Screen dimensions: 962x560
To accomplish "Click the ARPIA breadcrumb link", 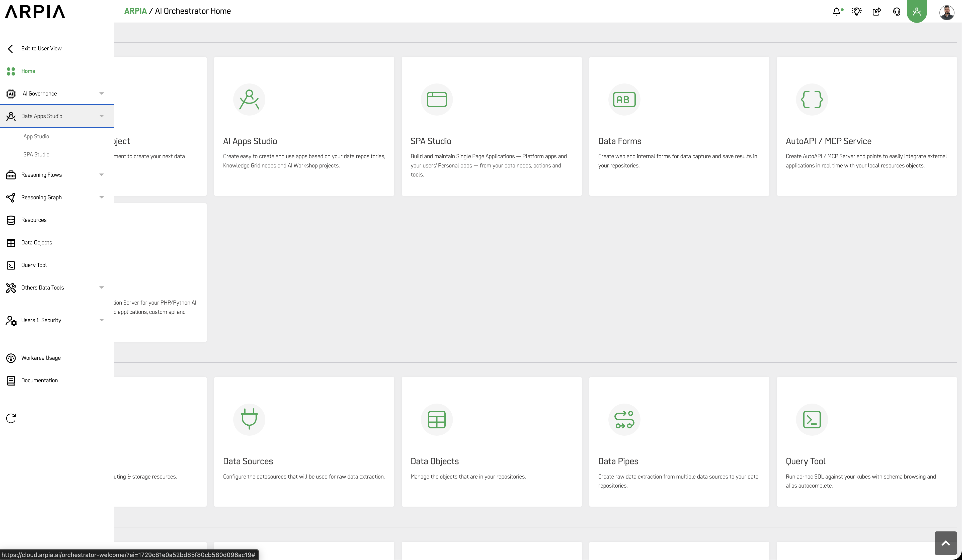I will [x=135, y=11].
